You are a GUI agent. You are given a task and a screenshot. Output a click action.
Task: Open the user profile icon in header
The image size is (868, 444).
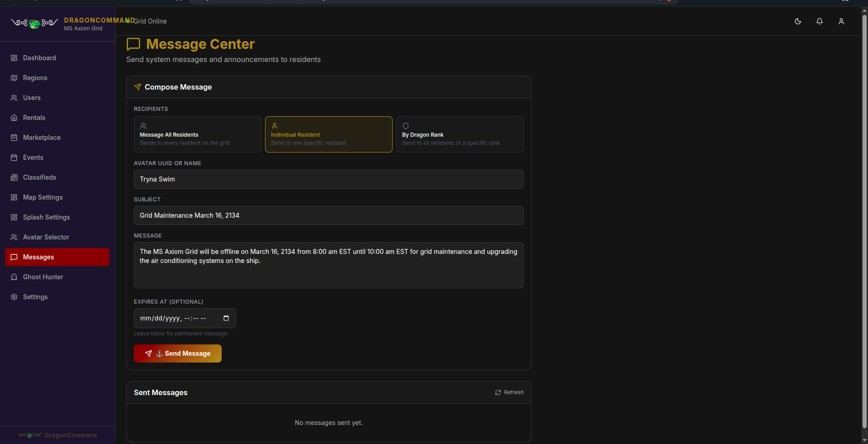[x=841, y=21]
